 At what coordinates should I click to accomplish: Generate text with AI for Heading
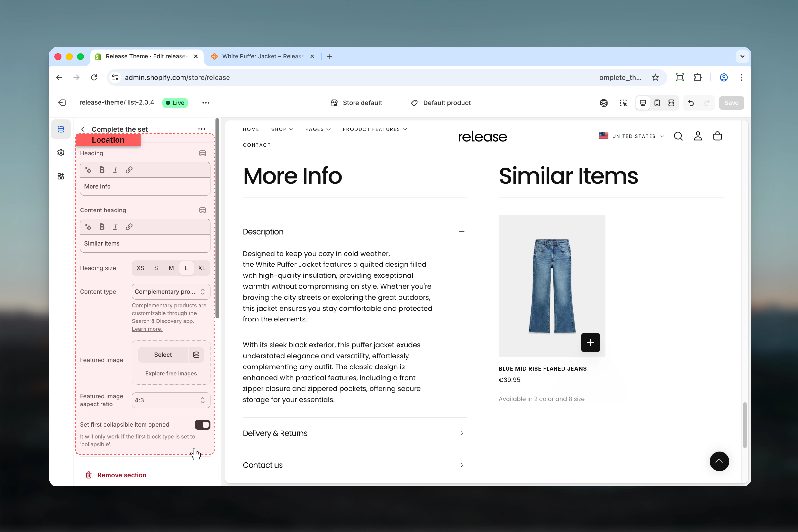pyautogui.click(x=89, y=170)
